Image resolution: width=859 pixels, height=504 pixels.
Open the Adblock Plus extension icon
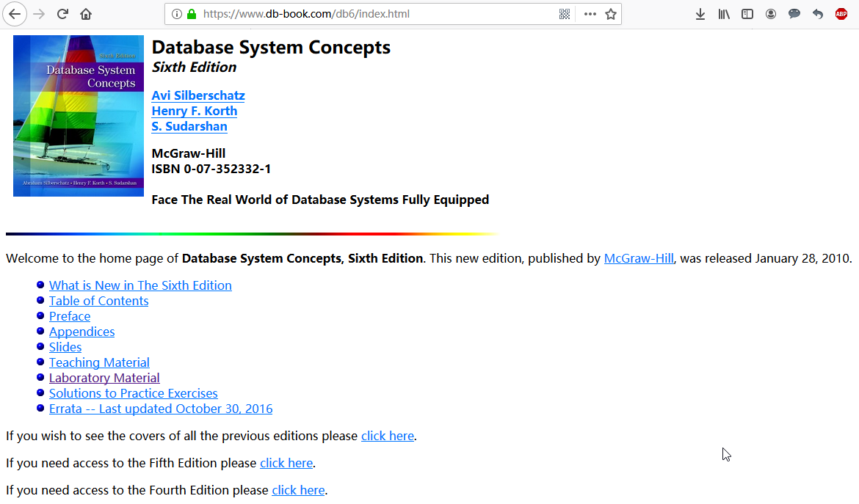841,14
